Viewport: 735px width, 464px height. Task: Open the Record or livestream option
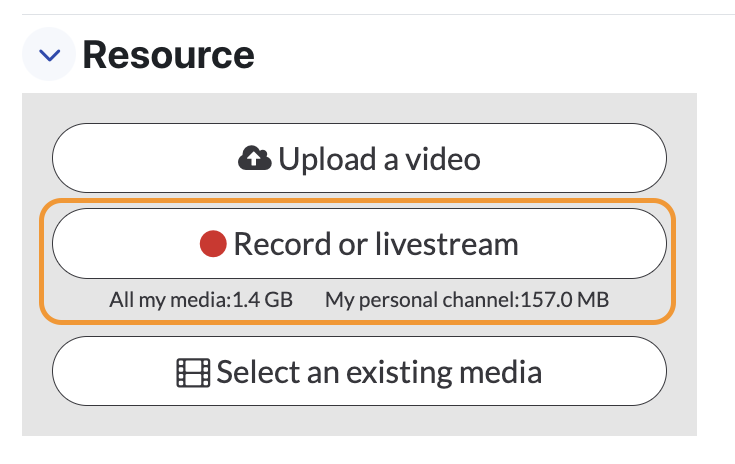(359, 244)
